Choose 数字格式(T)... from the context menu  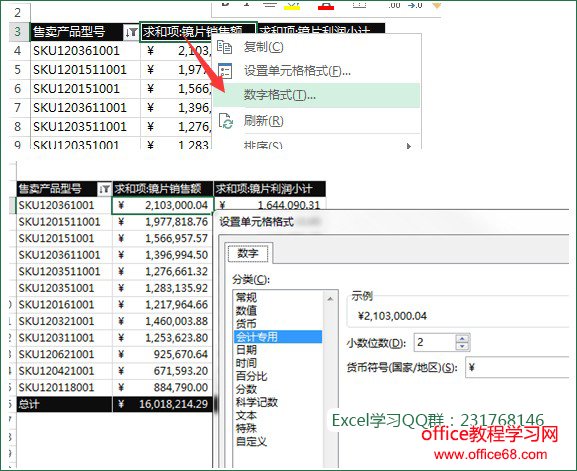click(x=316, y=95)
